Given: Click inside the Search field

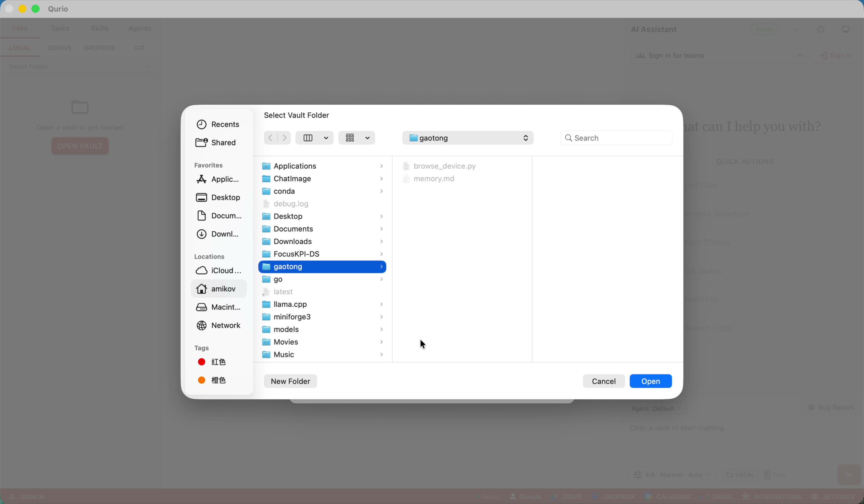Looking at the screenshot, I should coord(616,137).
